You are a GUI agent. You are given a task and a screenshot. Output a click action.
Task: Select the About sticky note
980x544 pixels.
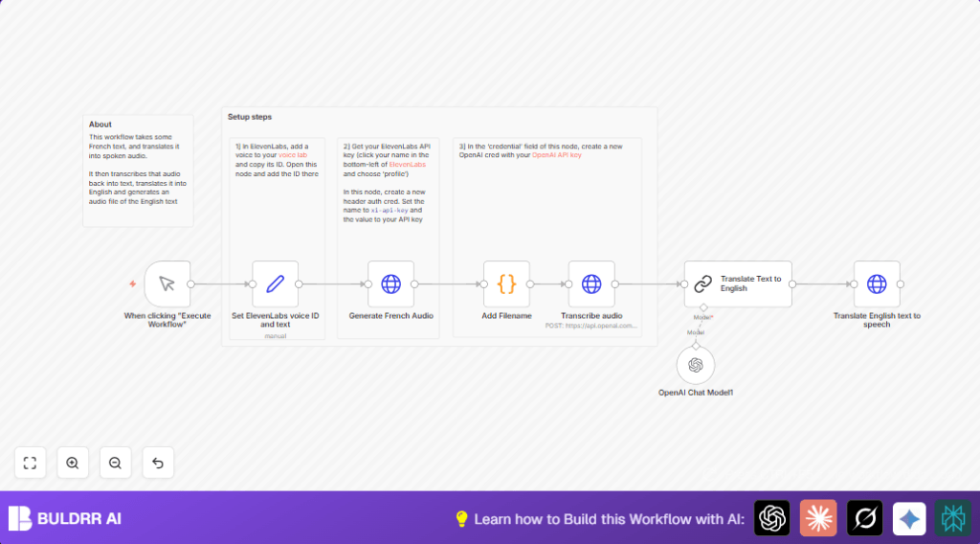point(138,170)
